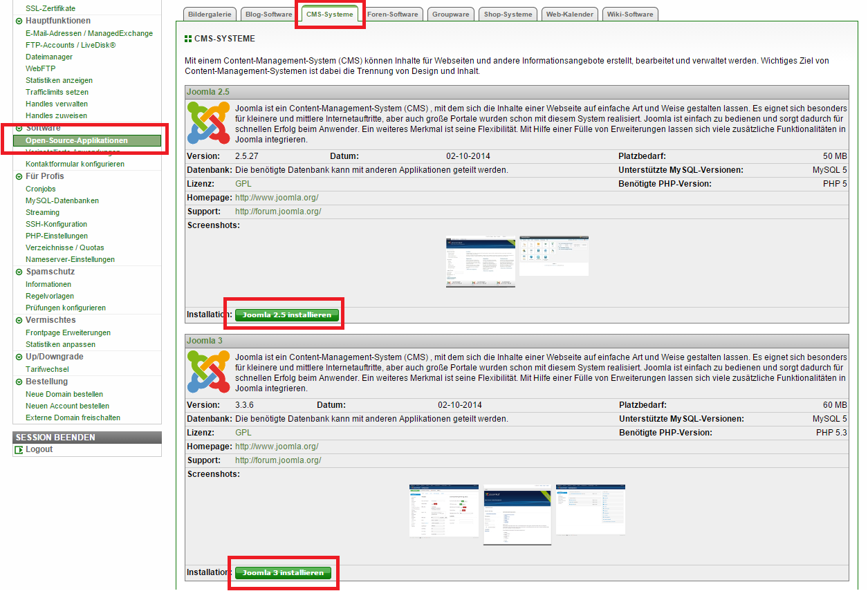Open E-Mail-Adressen / ManagedExchange

point(89,33)
